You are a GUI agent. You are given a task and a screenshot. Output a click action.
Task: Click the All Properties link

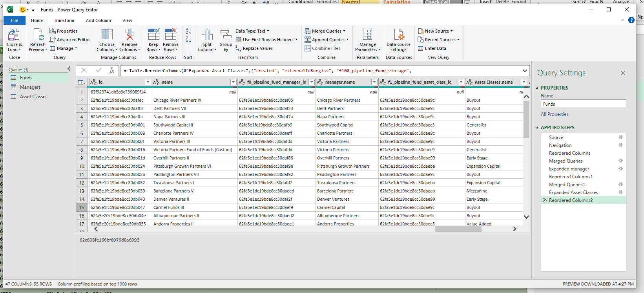(555, 114)
